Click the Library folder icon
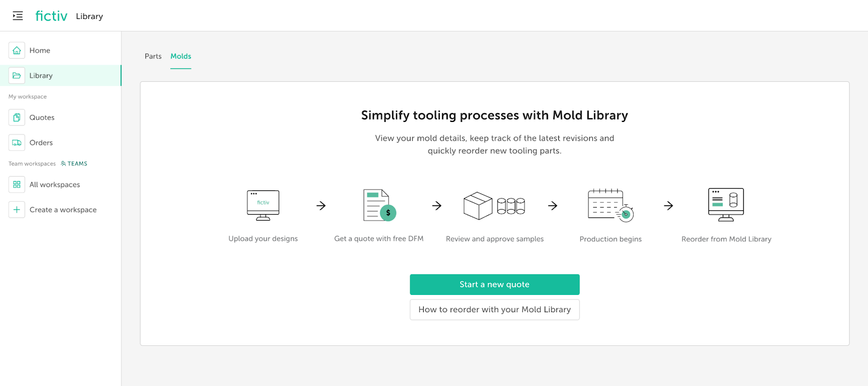Viewport: 868px width, 386px height. 17,76
